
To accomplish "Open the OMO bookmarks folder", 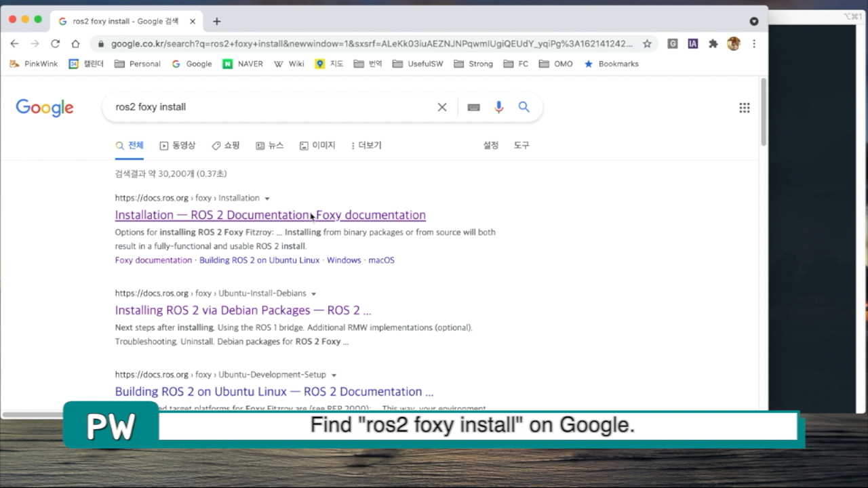I will (556, 64).
